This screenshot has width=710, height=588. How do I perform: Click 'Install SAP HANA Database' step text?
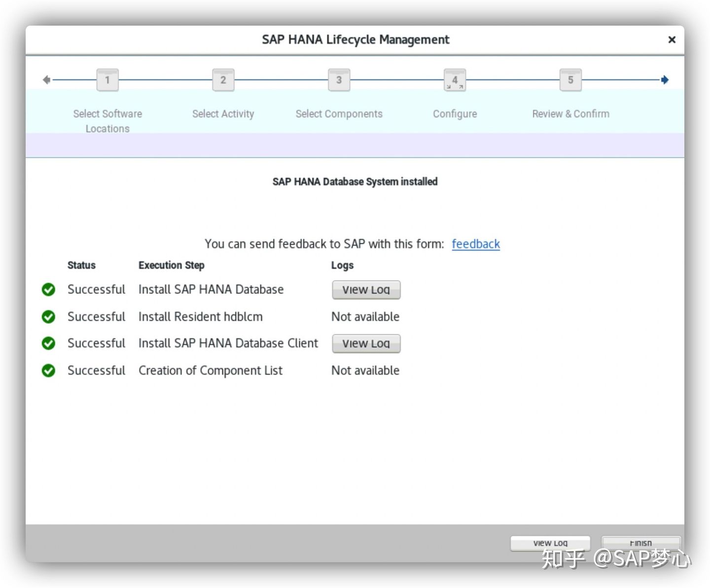[211, 290]
